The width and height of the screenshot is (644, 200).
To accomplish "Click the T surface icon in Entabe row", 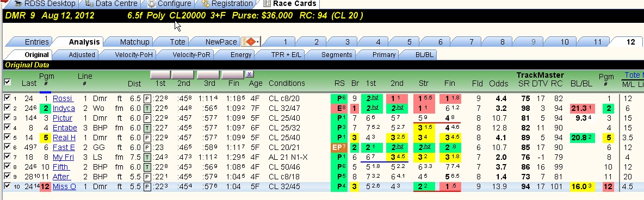I will 147,128.
